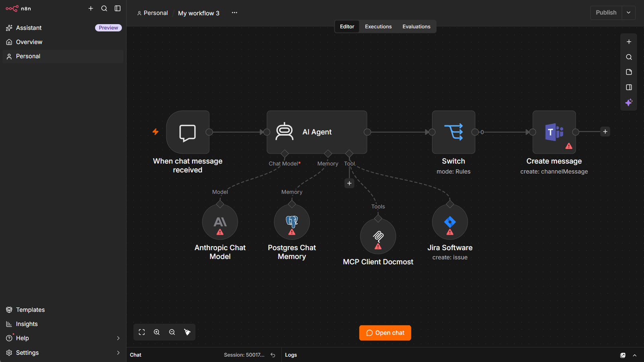
Task: Reset the chat session
Action: click(x=273, y=355)
